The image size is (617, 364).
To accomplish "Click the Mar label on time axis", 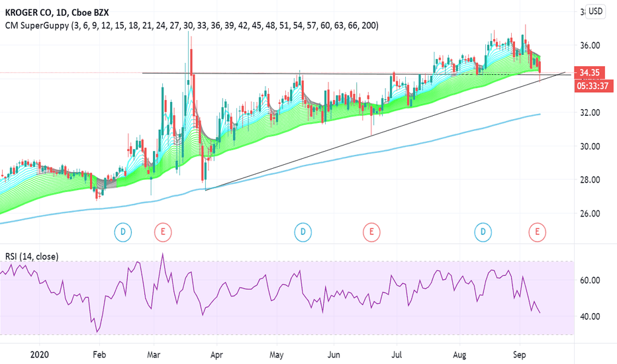I will coord(154,355).
